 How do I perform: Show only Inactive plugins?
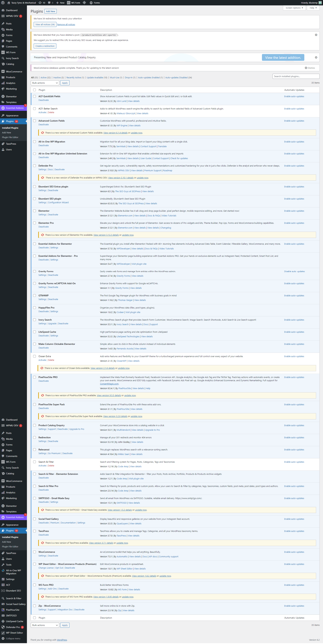coord(58,77)
